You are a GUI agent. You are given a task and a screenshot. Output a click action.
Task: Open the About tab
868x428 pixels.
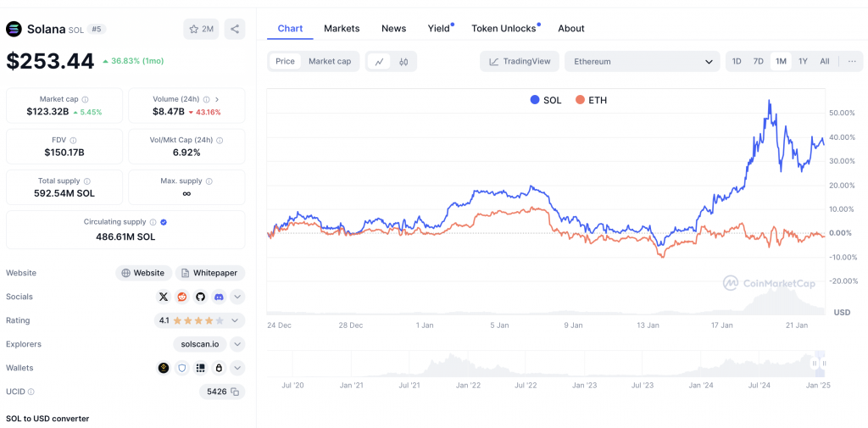pos(571,28)
